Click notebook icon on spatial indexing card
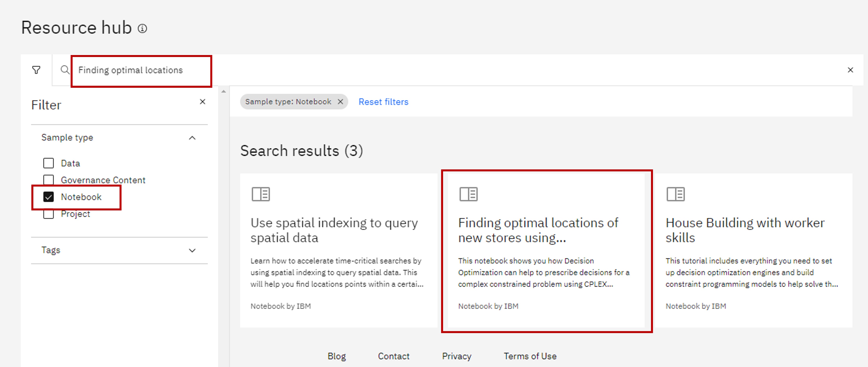Viewport: 868px width, 367px height. coord(260,194)
